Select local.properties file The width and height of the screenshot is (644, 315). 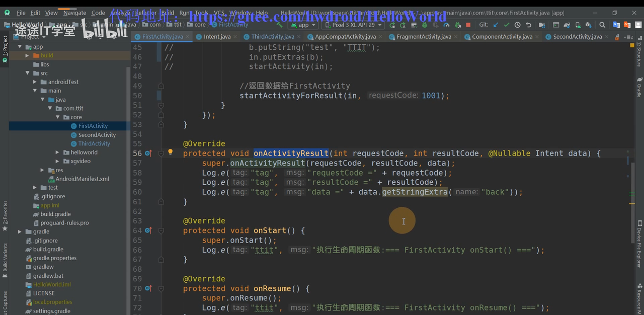click(x=52, y=302)
